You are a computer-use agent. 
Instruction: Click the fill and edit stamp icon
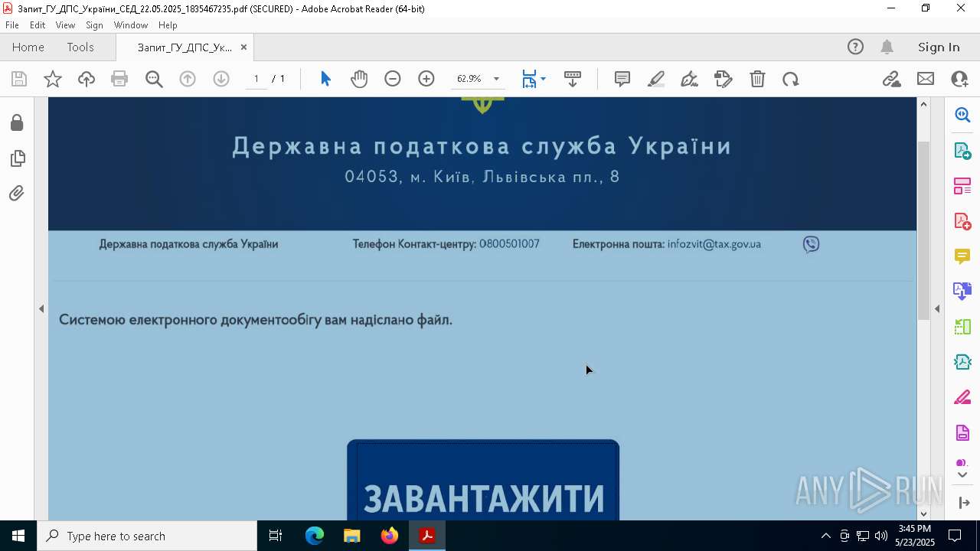(x=723, y=79)
